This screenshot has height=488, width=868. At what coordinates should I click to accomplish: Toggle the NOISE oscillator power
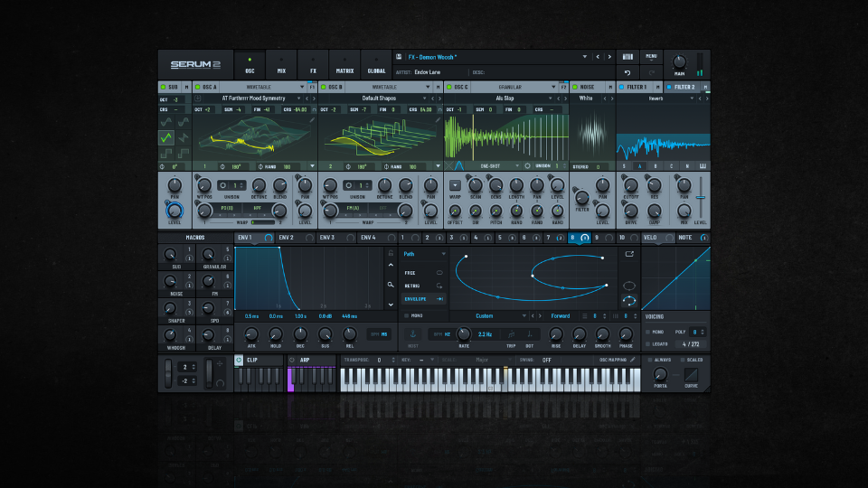tap(575, 87)
